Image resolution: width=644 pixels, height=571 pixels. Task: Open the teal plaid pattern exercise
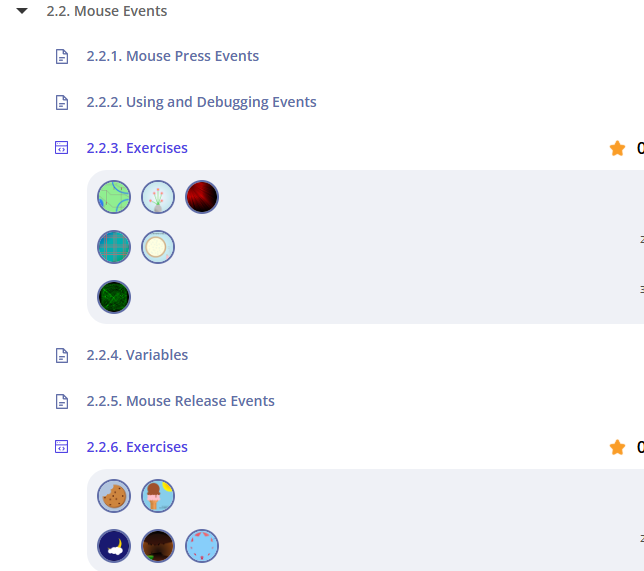114,247
